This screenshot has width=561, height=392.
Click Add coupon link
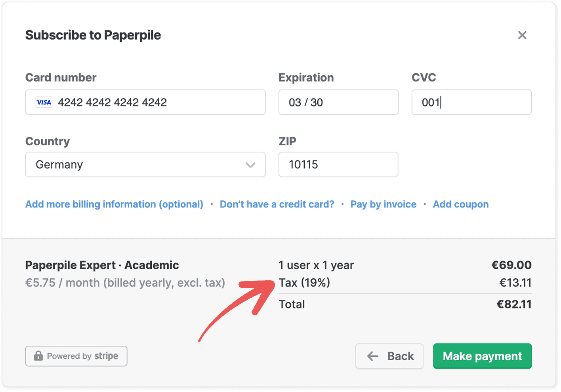[x=460, y=204]
